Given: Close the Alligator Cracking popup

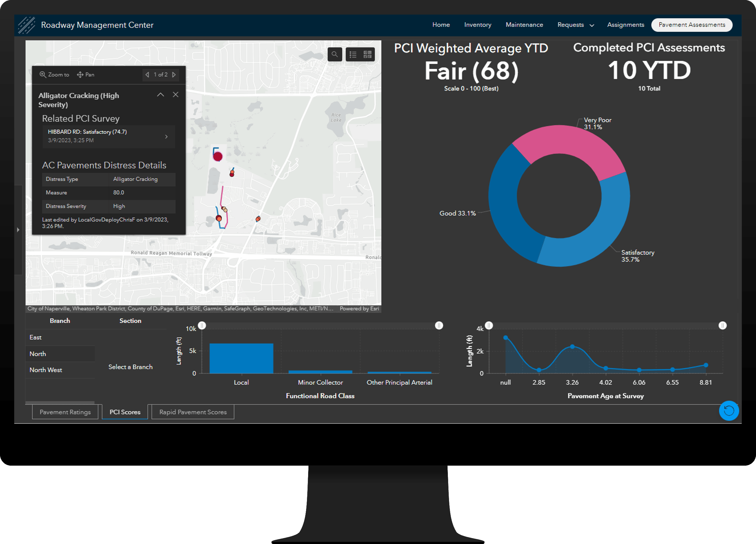Looking at the screenshot, I should point(176,95).
